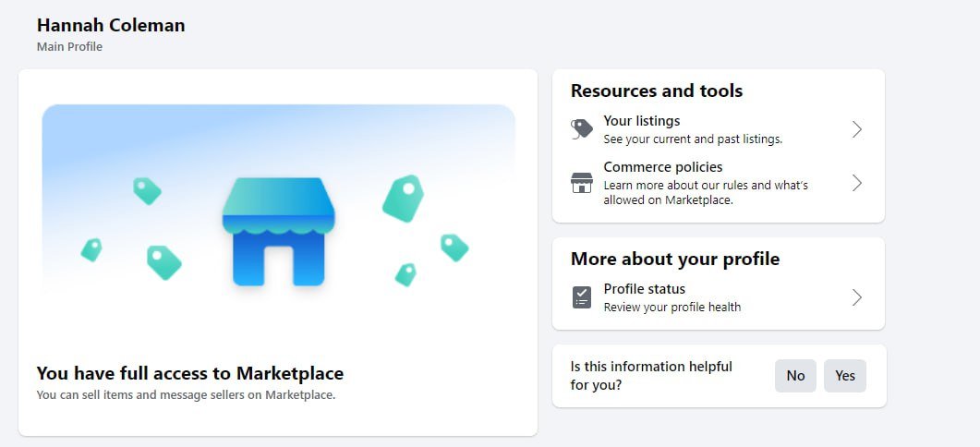
Task: Click 'You have full access to Marketplace' heading
Action: pos(190,373)
